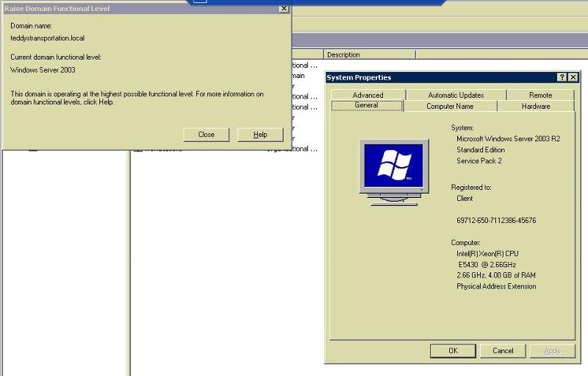Click the E5430 @ 2.66GHz processor text
588x376 pixels.
[487, 265]
